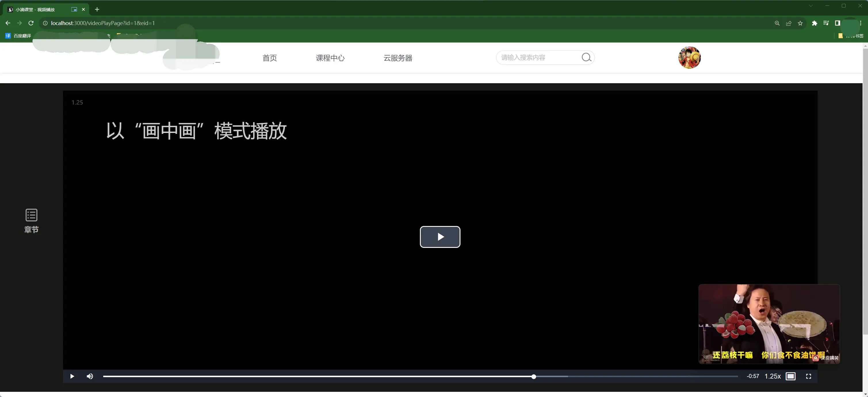Click the 1.25 speed overlay text
Viewport: 868px width, 397px height.
[x=77, y=102]
